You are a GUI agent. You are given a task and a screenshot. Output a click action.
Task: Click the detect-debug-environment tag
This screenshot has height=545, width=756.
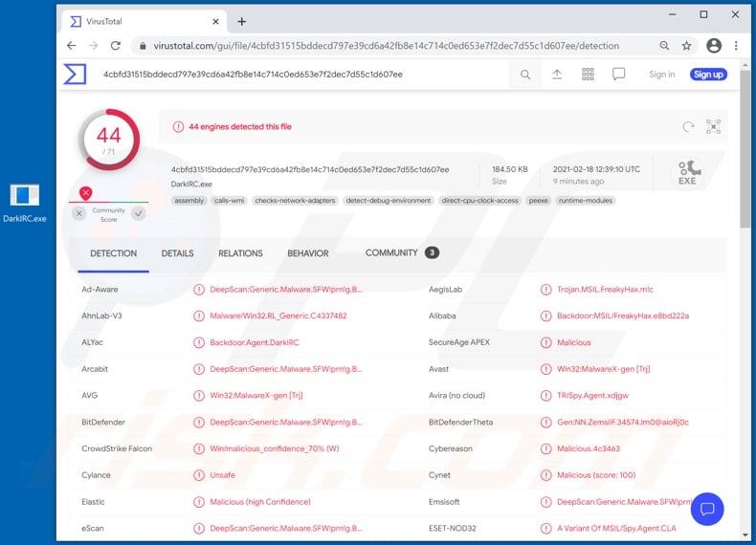(x=389, y=201)
